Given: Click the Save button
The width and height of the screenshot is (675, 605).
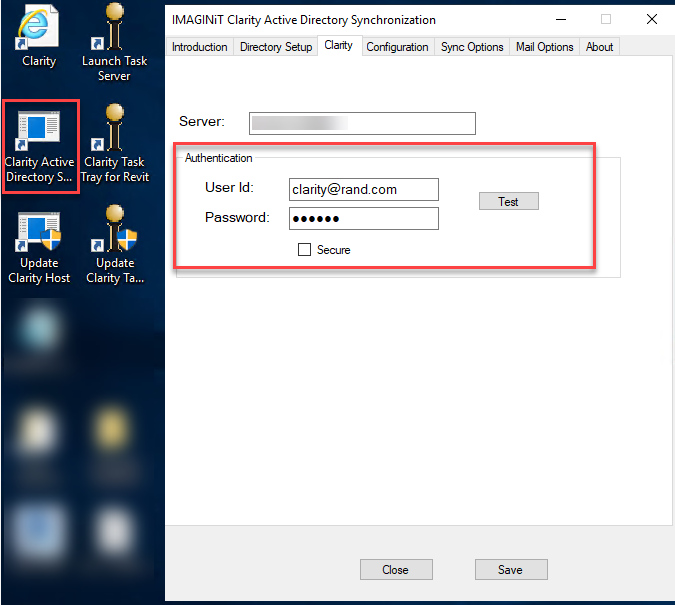Looking at the screenshot, I should [510, 570].
